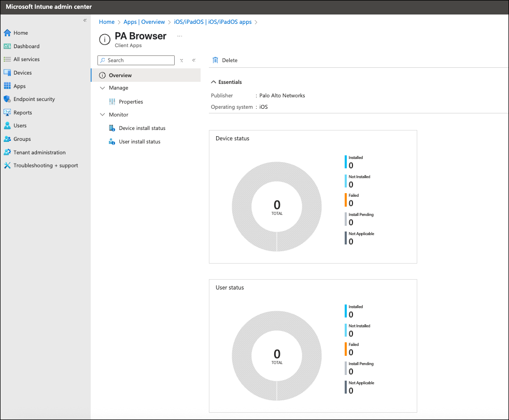The image size is (509, 420).
Task: Click the orange Failed color swatch in Device status
Action: tap(346, 200)
